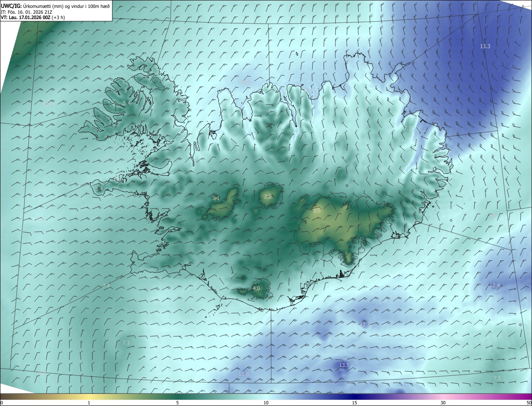
Task: Click the 10 tick on the color scale
Action: point(266,403)
